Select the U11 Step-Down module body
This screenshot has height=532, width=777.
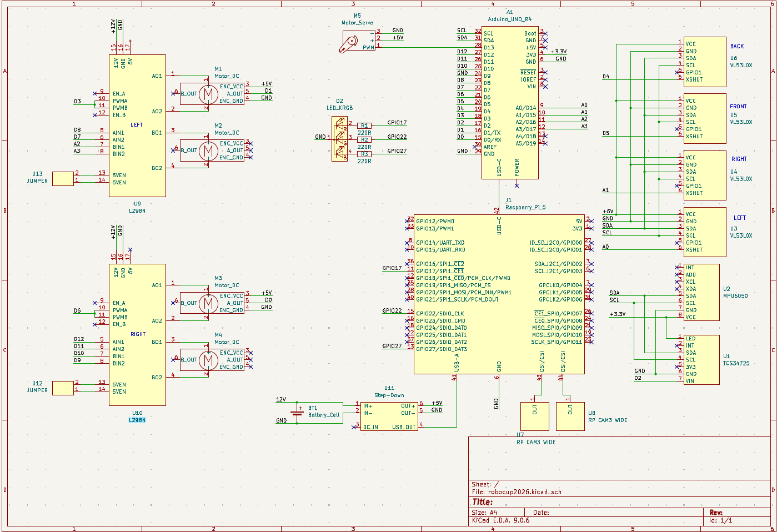point(389,416)
